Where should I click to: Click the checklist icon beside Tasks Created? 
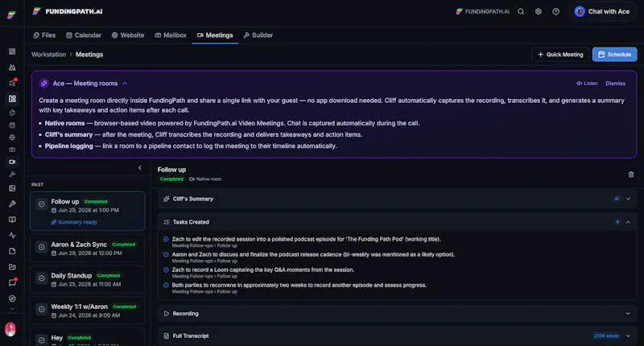tap(167, 222)
